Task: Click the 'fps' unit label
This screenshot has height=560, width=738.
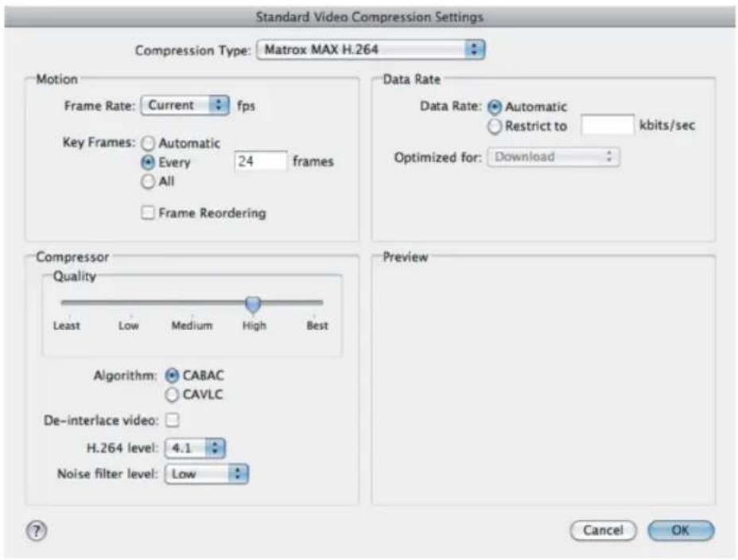Action: click(x=246, y=106)
